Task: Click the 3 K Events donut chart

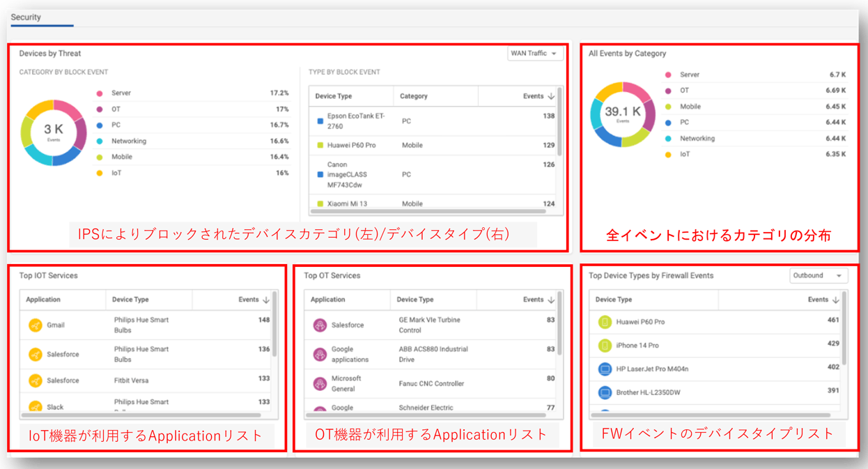Action: tap(54, 132)
